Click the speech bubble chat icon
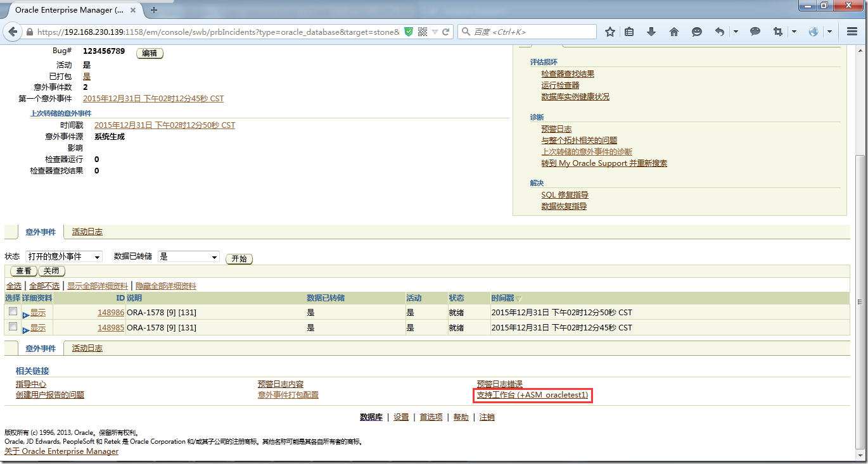Image resolution: width=868 pixels, height=464 pixels. click(755, 32)
